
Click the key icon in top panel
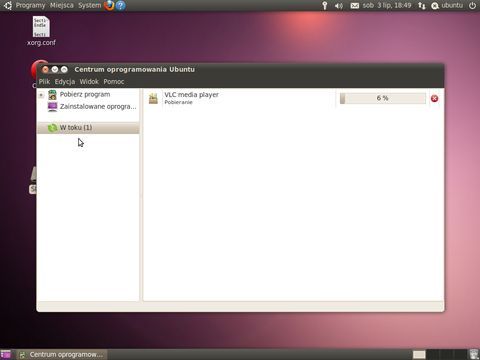coord(324,5)
